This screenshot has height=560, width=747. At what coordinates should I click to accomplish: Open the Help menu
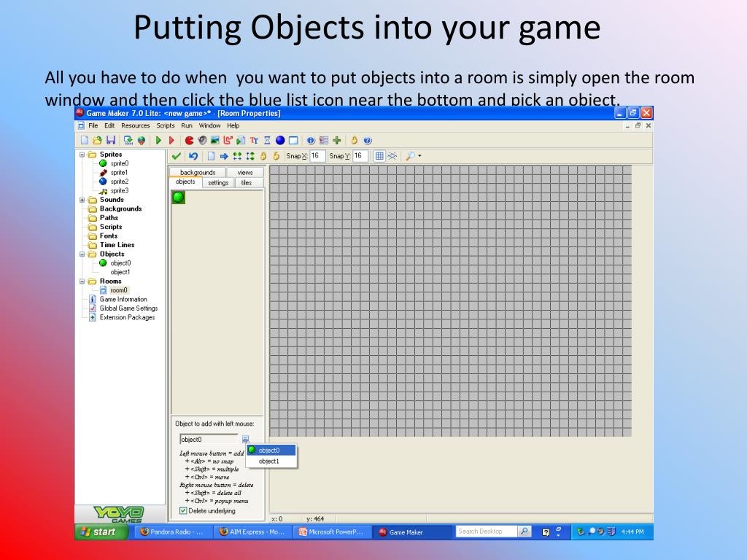point(233,125)
